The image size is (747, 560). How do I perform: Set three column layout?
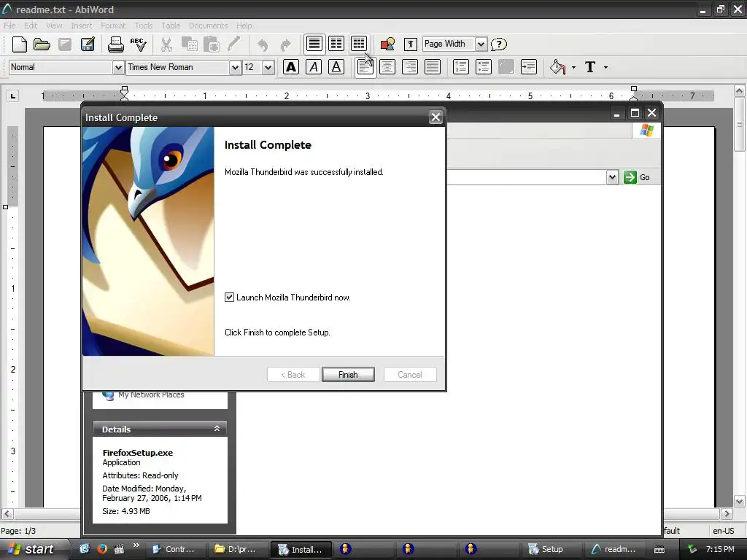359,44
